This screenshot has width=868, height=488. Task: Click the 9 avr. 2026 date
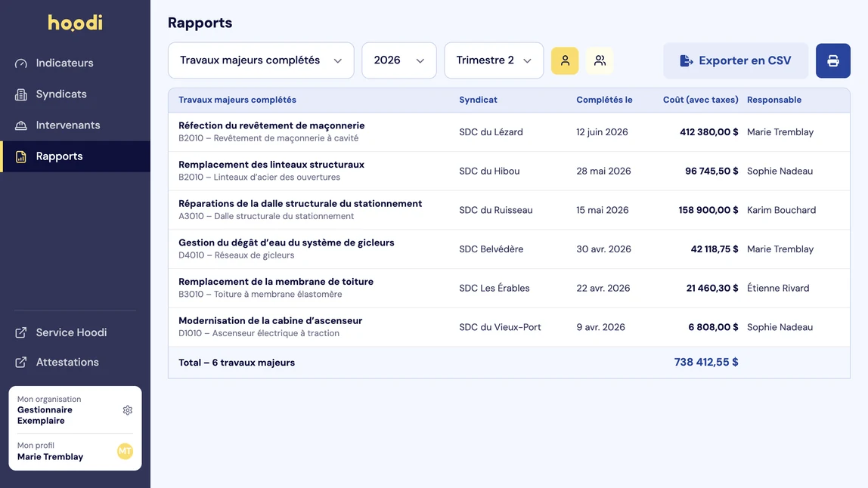(x=600, y=327)
